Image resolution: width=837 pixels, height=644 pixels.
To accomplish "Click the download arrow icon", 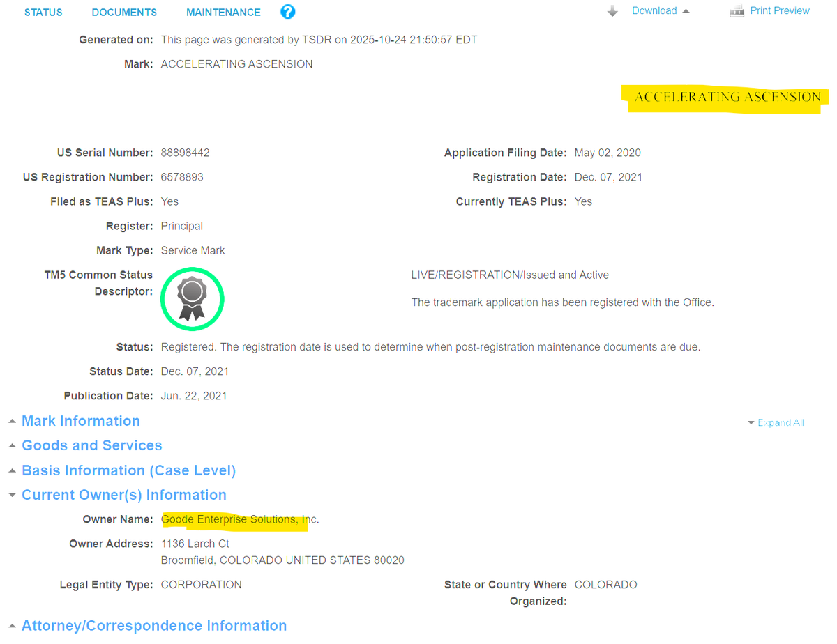I will (612, 11).
